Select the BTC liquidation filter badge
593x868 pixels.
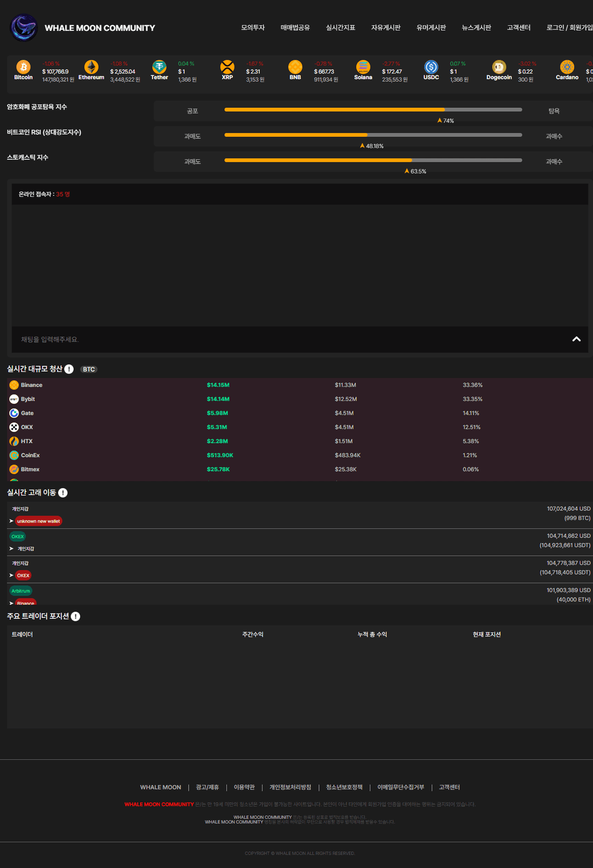click(89, 369)
